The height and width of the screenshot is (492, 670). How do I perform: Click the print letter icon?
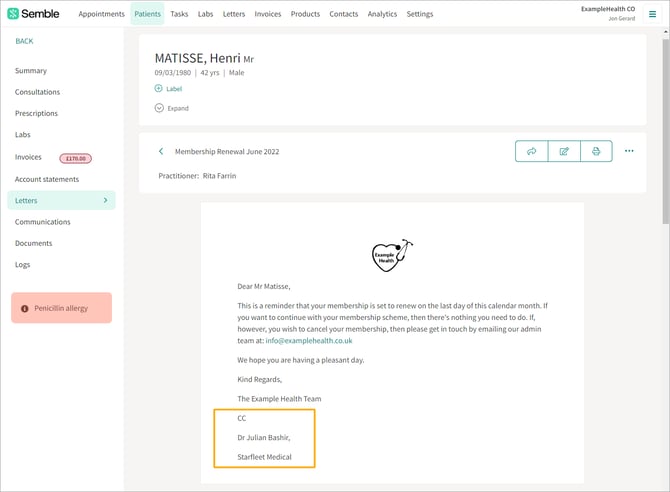point(596,151)
